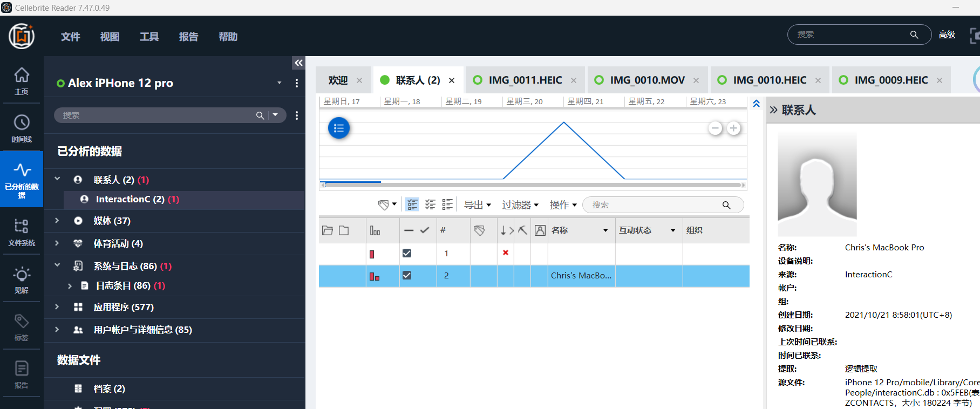The width and height of the screenshot is (980, 409).
Task: Toggle checkbox for table row 1
Action: [407, 253]
